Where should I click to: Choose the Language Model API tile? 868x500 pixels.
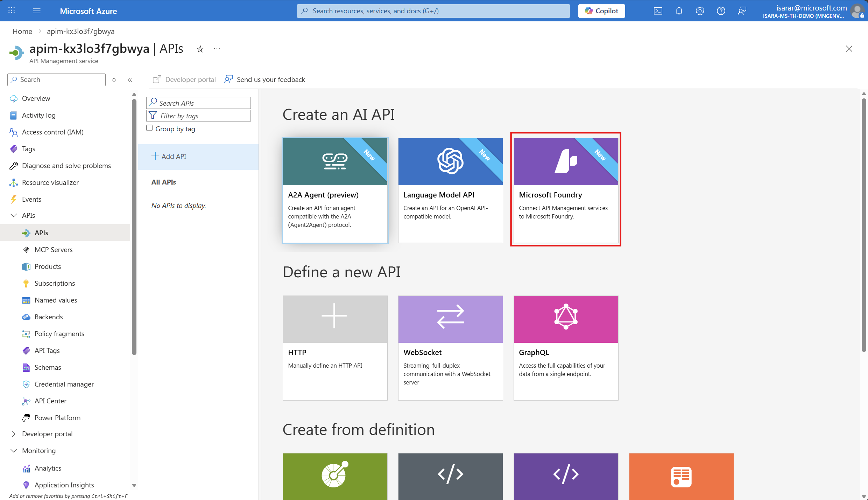coord(451,190)
